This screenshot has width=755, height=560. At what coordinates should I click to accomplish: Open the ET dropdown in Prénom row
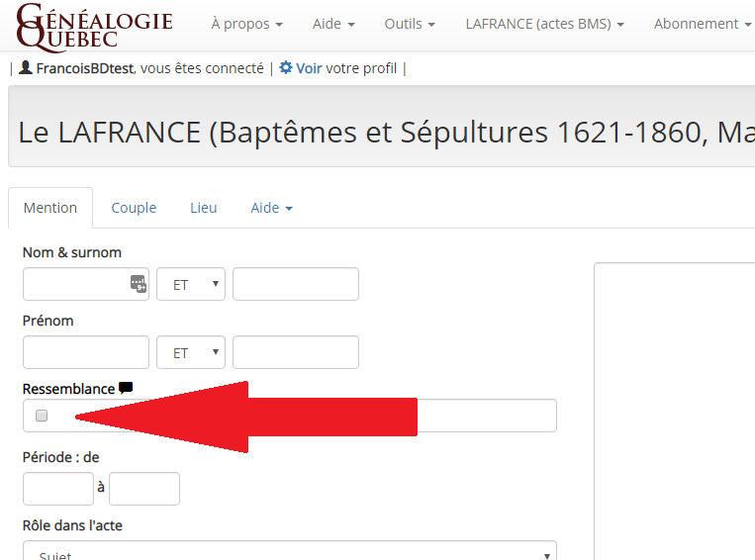191,352
